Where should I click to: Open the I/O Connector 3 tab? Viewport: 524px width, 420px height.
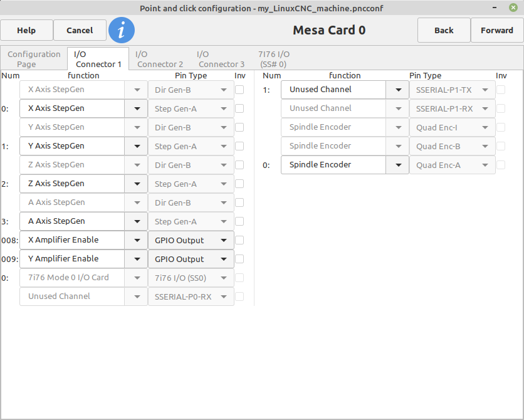coord(221,59)
